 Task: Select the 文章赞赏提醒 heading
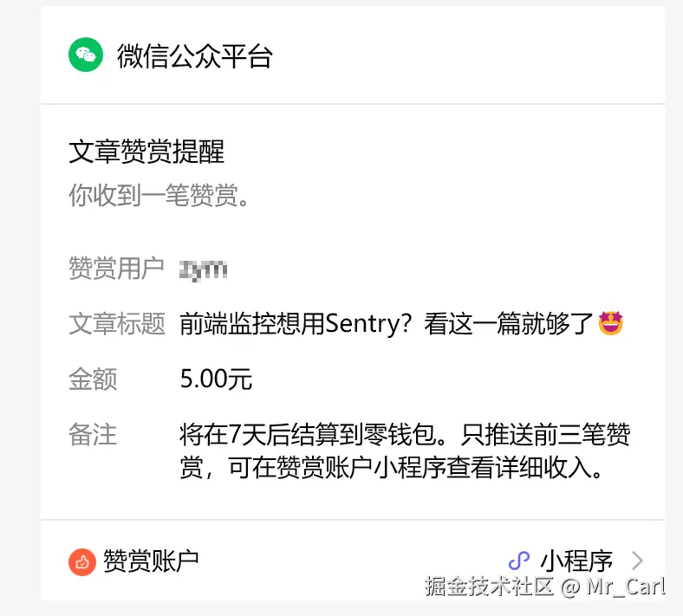(146, 152)
